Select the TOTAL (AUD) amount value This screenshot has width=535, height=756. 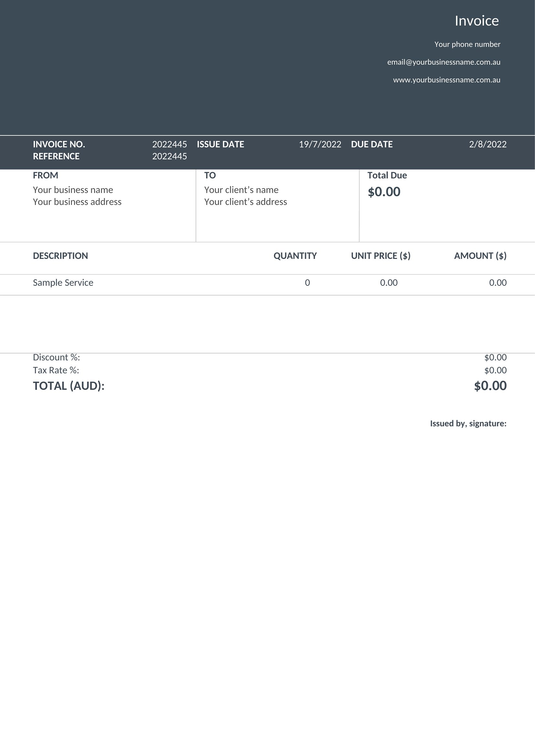[490, 386]
